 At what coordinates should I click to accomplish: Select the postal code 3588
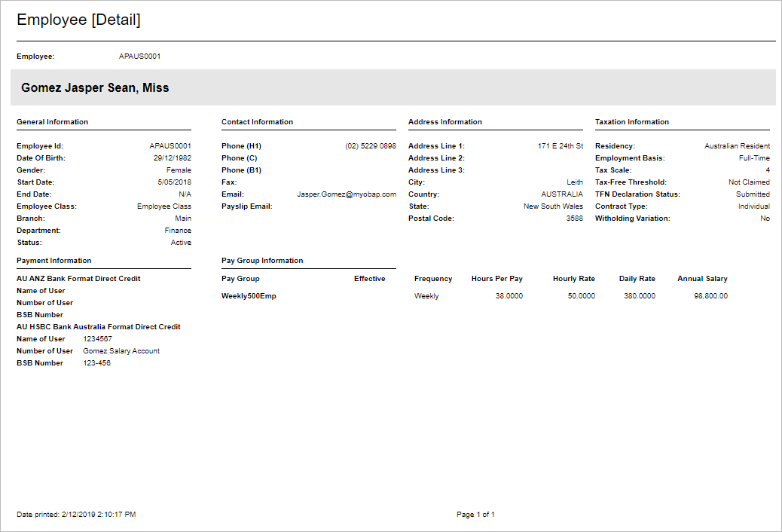575,218
